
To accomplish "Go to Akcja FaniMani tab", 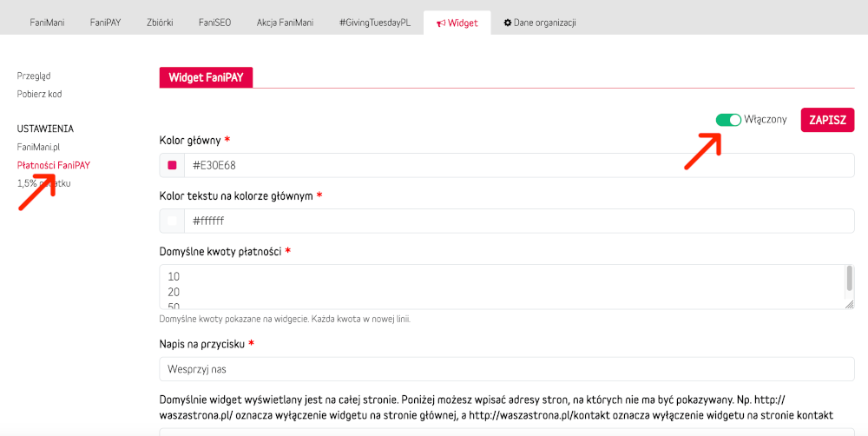I will click(285, 23).
